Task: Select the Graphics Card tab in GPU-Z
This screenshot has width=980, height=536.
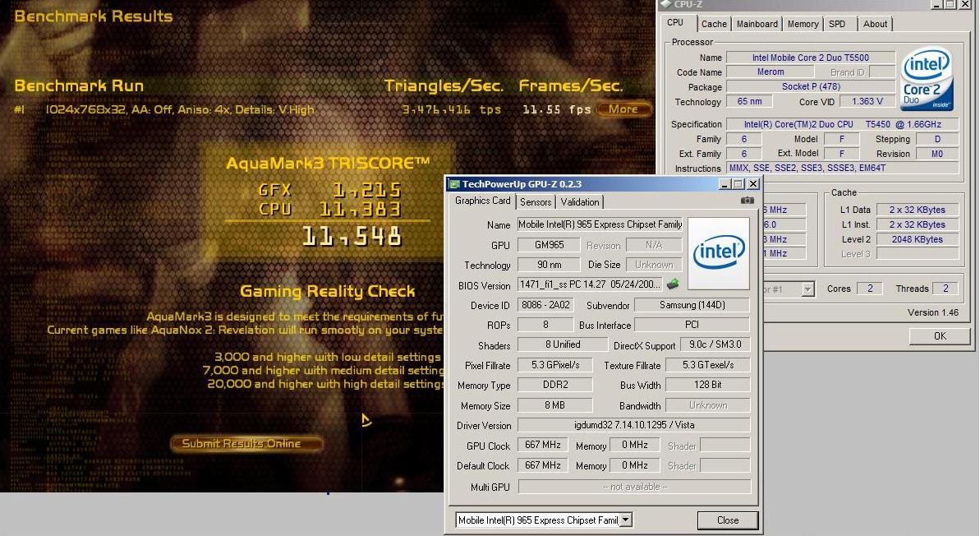Action: 482,201
